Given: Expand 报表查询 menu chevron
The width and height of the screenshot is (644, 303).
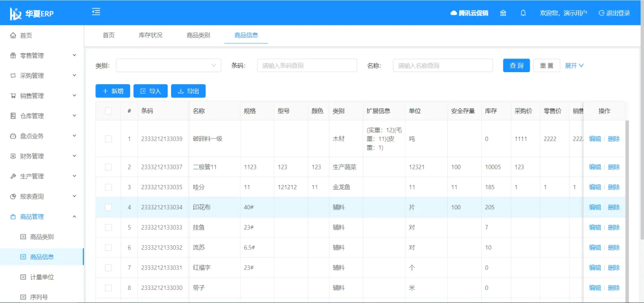Looking at the screenshot, I should click(x=75, y=196).
